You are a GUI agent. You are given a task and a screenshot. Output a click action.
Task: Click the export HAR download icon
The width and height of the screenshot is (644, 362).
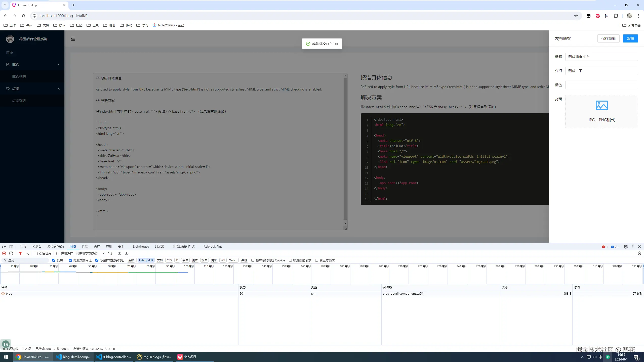point(127,253)
